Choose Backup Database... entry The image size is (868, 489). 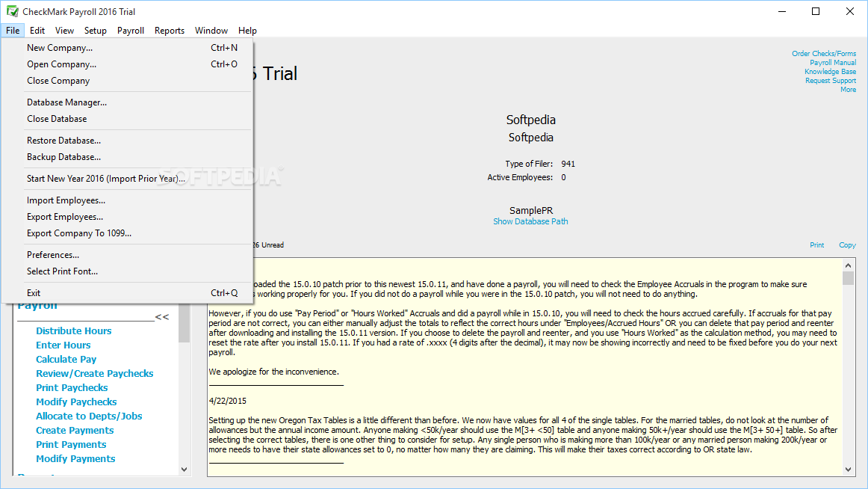pyautogui.click(x=127, y=157)
